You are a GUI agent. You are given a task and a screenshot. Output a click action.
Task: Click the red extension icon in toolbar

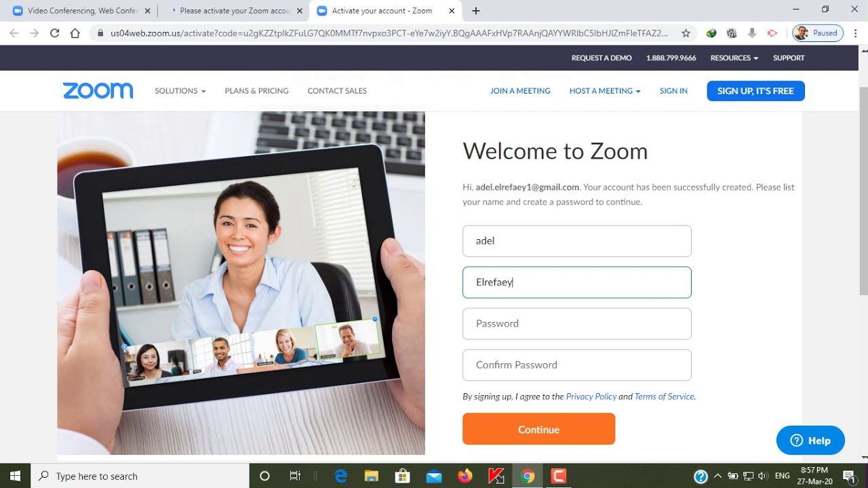[x=772, y=33]
